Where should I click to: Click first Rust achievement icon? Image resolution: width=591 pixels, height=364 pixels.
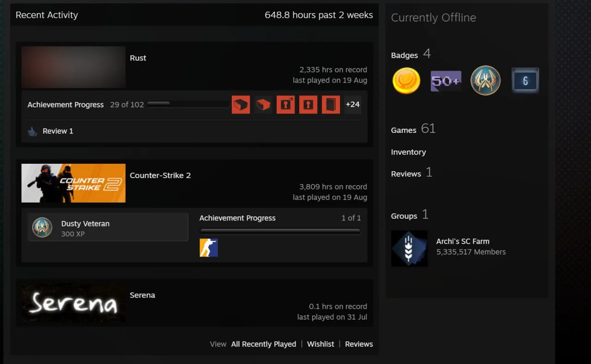[x=241, y=105]
